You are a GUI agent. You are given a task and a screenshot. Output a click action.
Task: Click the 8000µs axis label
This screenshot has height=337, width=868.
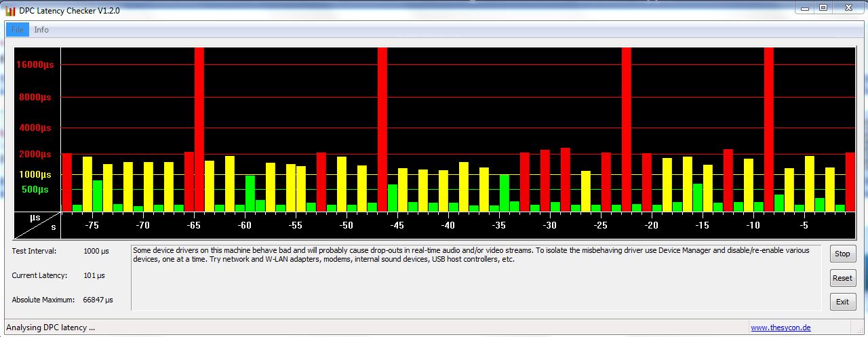[35, 98]
